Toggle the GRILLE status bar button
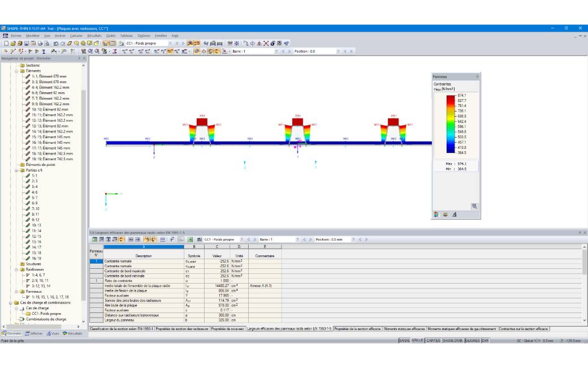The height and width of the screenshot is (368, 588). 417,341
